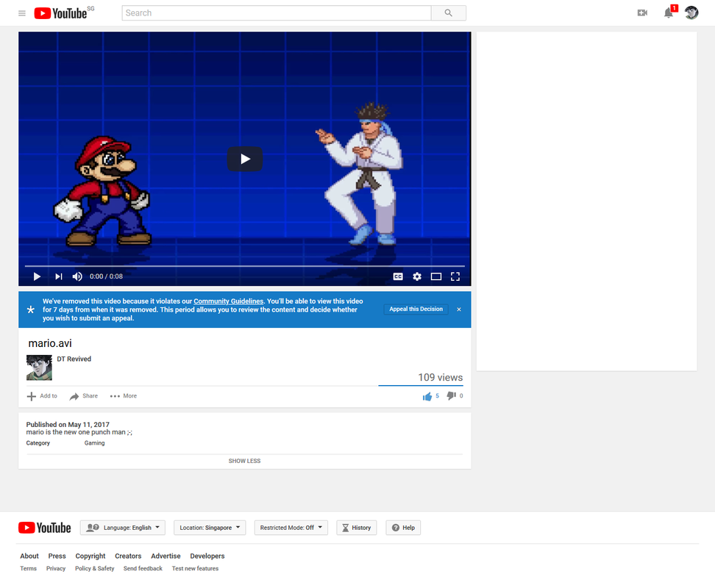Screen dimensions: 715x588
Task: Open the More actions menu
Action: coord(123,396)
